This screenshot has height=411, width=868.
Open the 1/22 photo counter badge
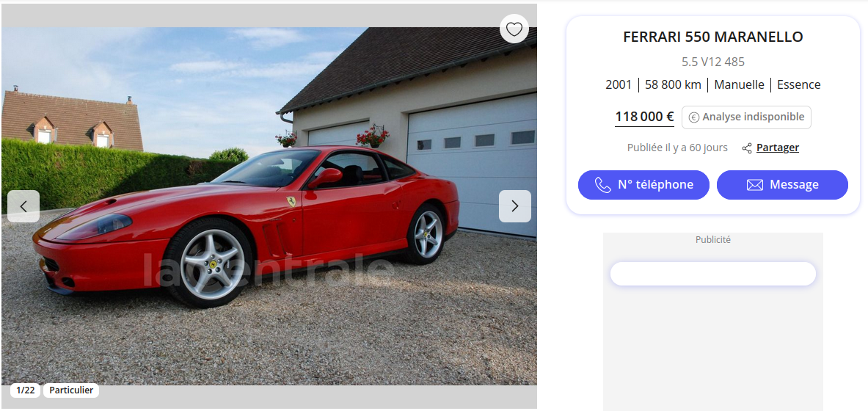[x=26, y=390]
